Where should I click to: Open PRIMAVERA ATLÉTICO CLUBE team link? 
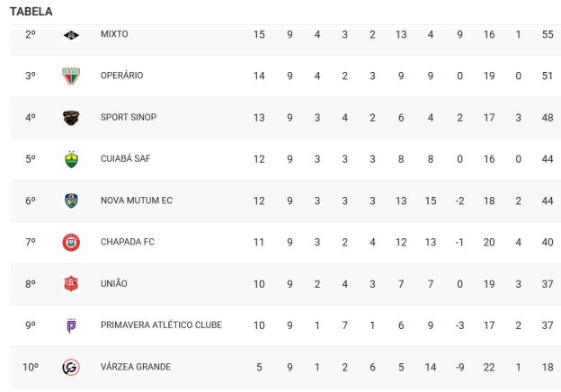tap(161, 325)
